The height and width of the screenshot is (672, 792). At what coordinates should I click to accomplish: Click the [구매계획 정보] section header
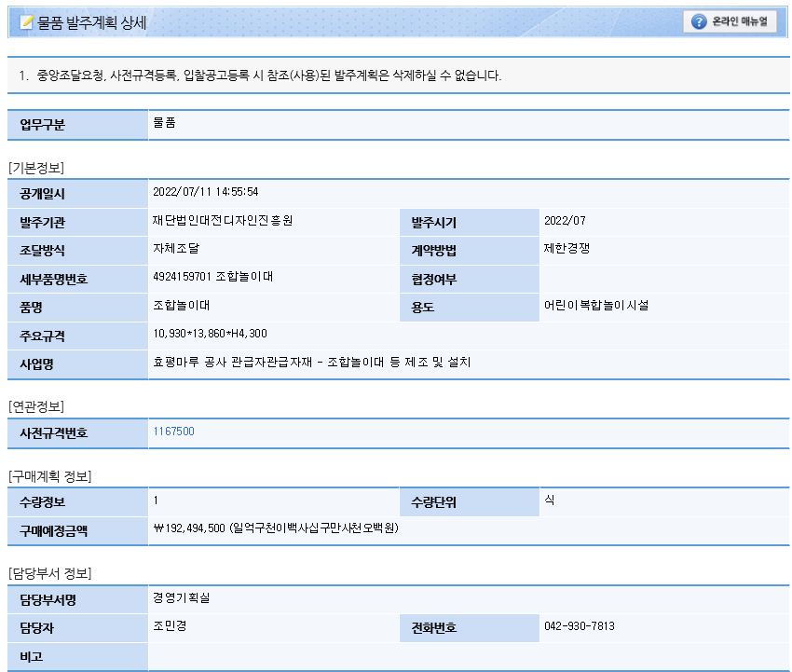[x=49, y=476]
